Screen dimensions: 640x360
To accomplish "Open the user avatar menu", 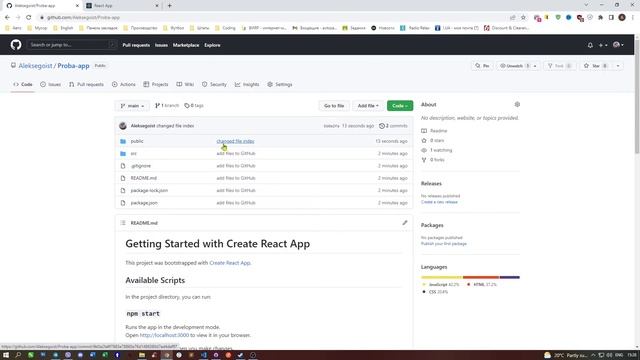I will [x=618, y=45].
